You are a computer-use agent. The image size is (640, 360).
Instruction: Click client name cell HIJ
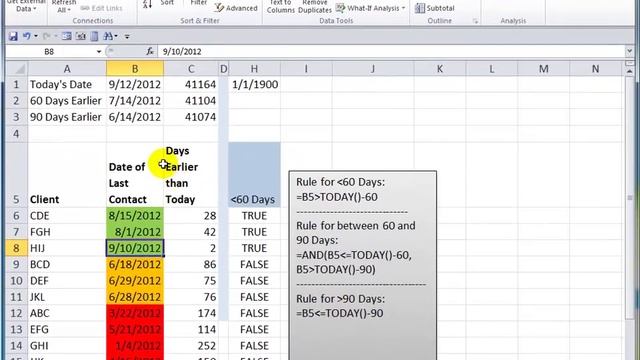click(67, 248)
